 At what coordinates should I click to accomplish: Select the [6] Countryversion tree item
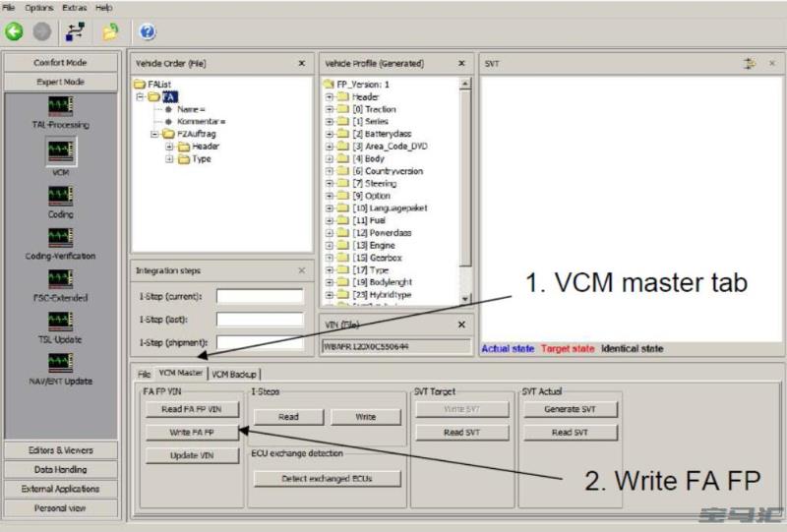coord(388,171)
